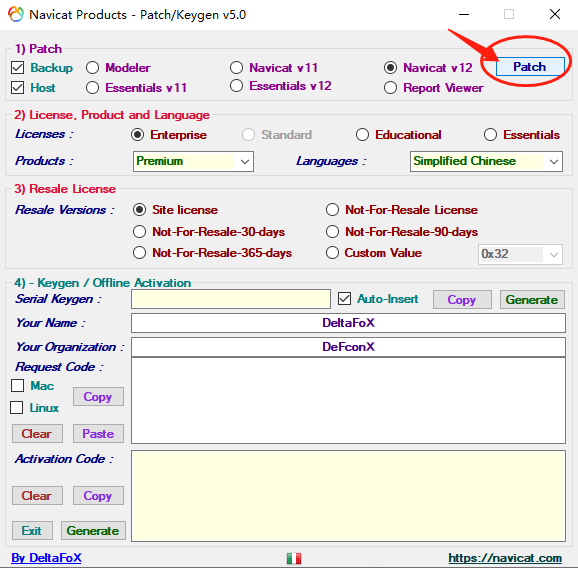Click the Patch button

pyautogui.click(x=530, y=67)
